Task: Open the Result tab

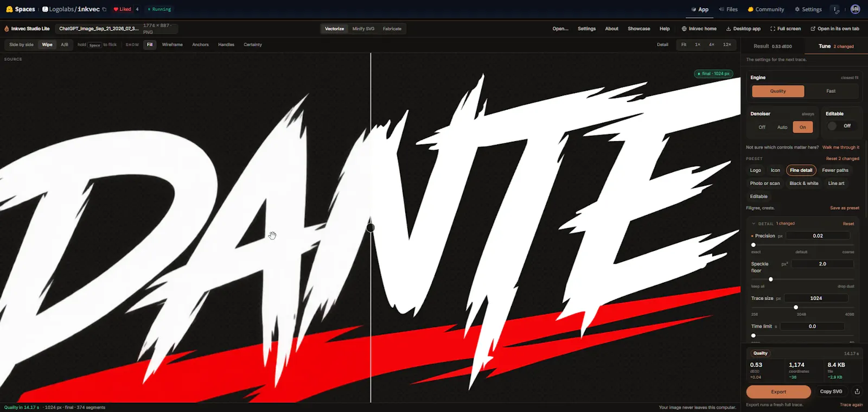Action: coord(773,46)
